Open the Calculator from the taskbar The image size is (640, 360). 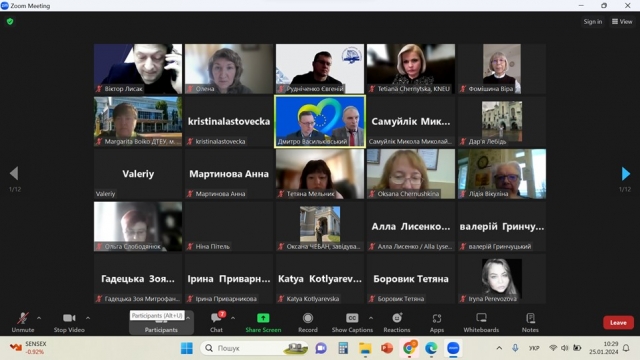(x=343, y=348)
